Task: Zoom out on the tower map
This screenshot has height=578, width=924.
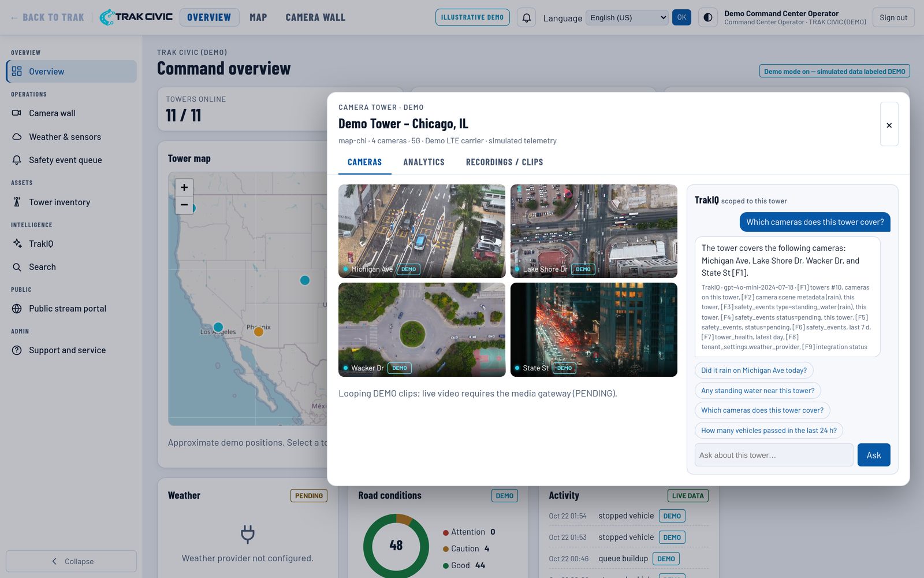Action: [x=184, y=205]
